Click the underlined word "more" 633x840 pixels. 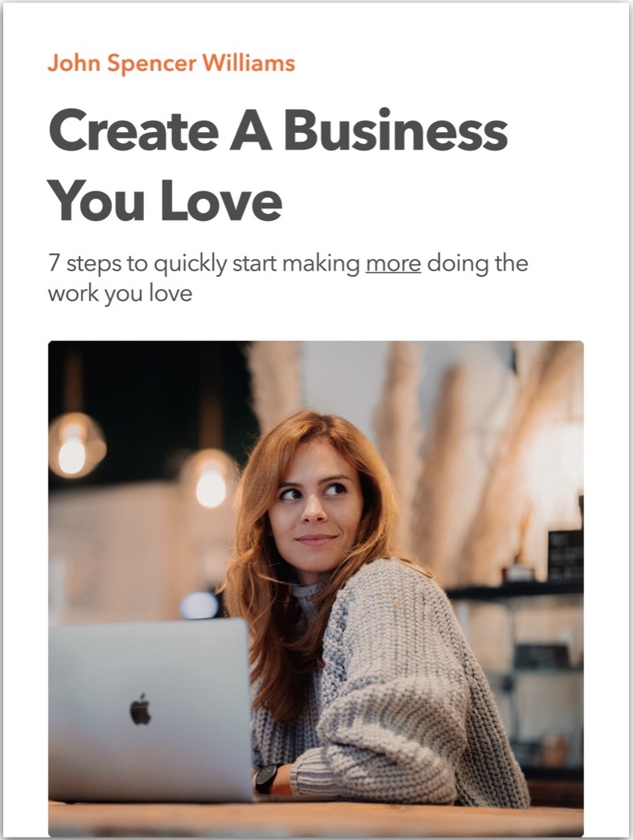(x=393, y=264)
